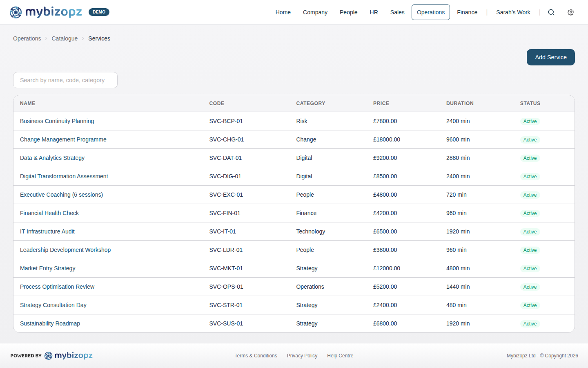Click the mybizopz footer logo
Image resolution: width=588 pixels, height=368 pixels.
click(x=68, y=356)
